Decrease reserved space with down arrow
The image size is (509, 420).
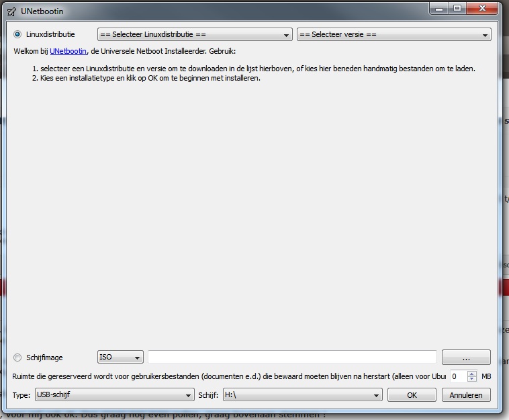471,379
